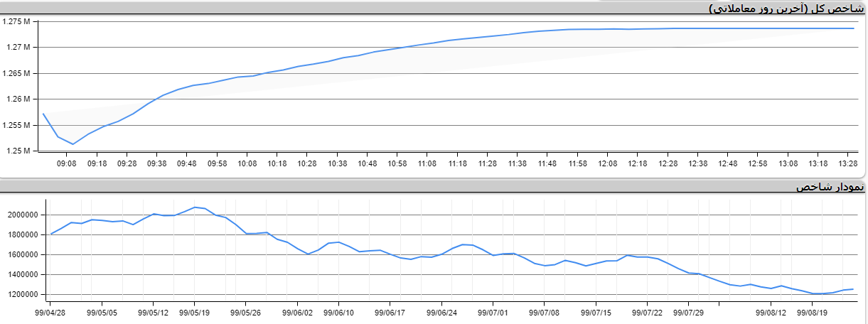The width and height of the screenshot is (868, 324).
Task: Click the 99/04/28 date label
Action: click(x=51, y=311)
